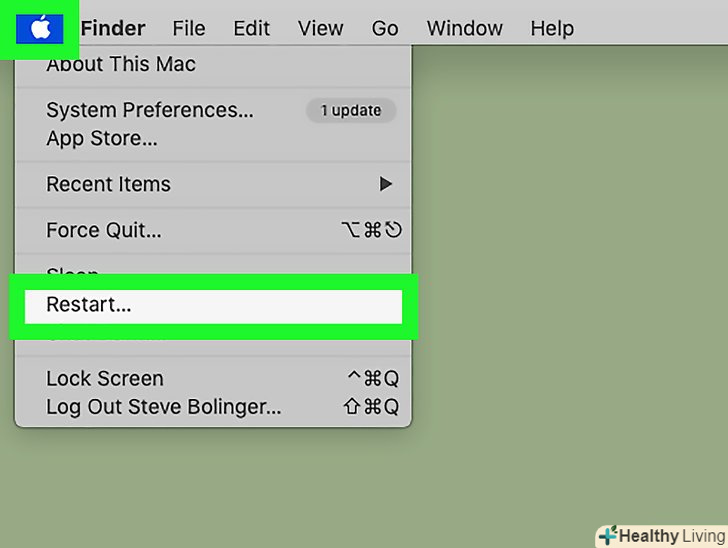Click the Finder menu
Screen dimensions: 728x548
coord(113,29)
